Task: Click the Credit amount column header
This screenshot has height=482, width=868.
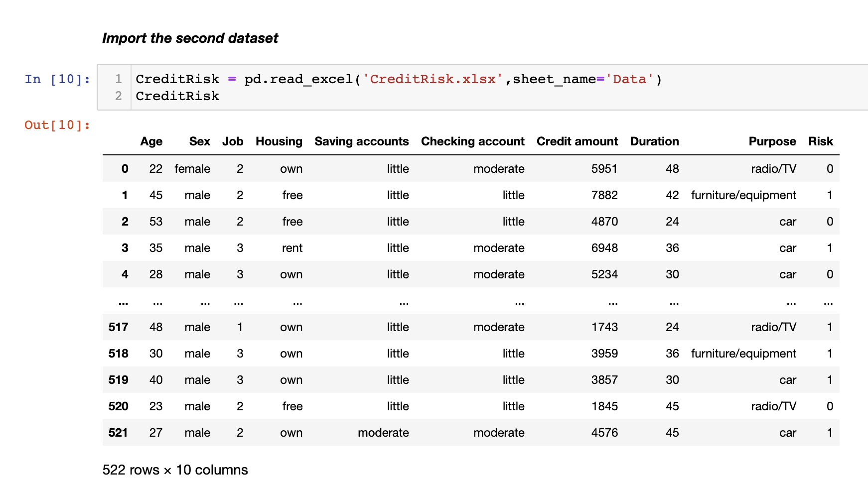Action: click(577, 141)
